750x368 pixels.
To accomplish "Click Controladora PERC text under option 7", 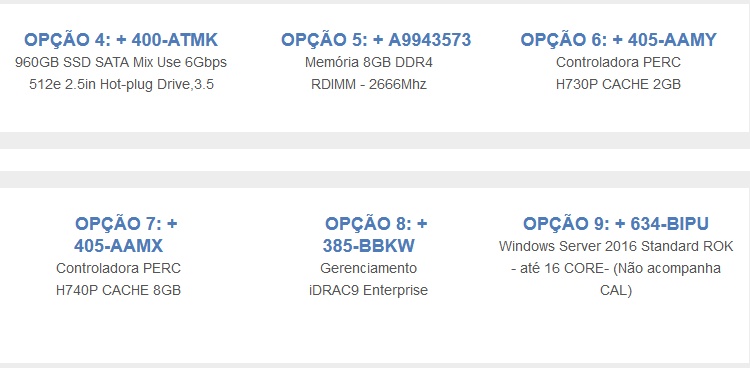I will (x=119, y=268).
